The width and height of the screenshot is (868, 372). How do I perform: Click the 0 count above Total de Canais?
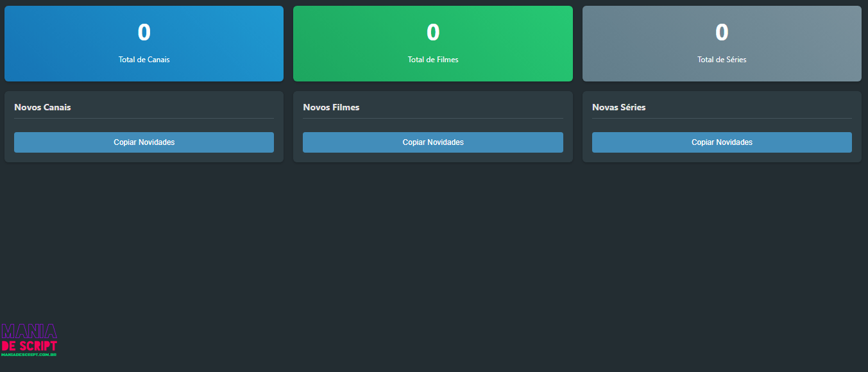tap(144, 32)
